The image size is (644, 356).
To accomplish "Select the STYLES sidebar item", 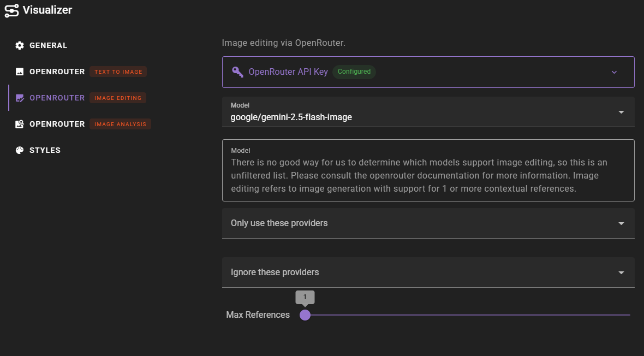I will pyautogui.click(x=46, y=150).
